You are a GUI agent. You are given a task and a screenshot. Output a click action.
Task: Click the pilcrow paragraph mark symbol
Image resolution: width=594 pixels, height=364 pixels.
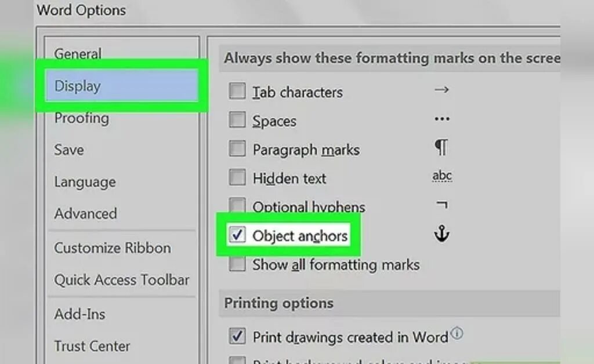coord(441,148)
